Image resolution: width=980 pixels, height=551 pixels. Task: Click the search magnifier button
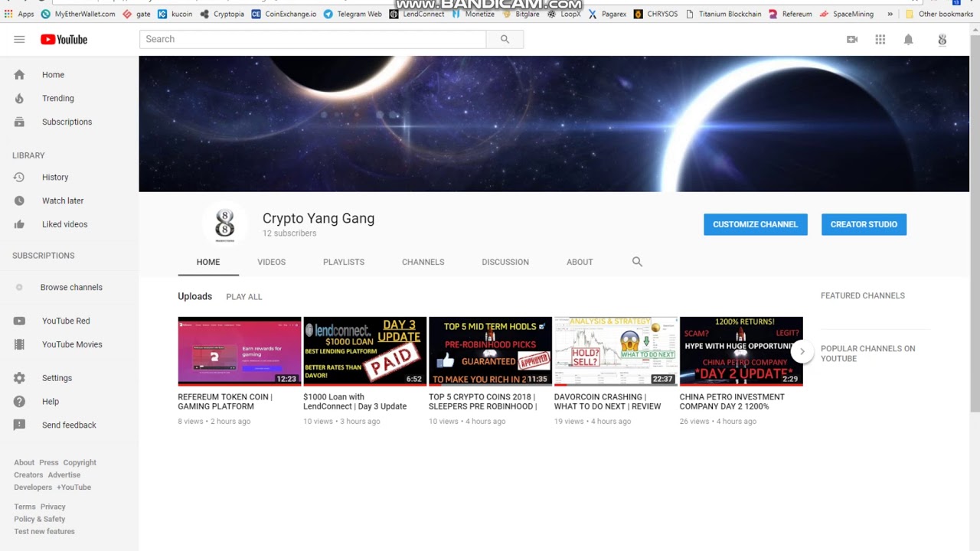tap(505, 39)
